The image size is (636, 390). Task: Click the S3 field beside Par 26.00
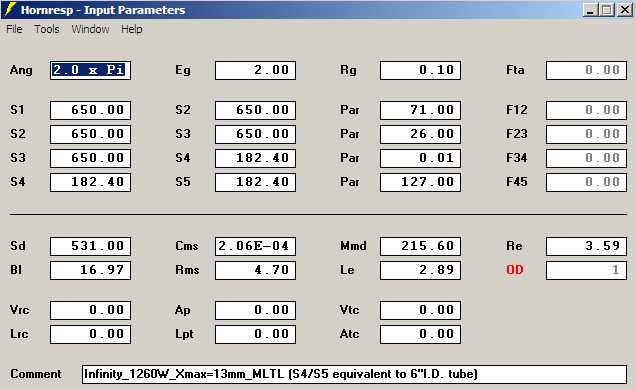(x=256, y=134)
